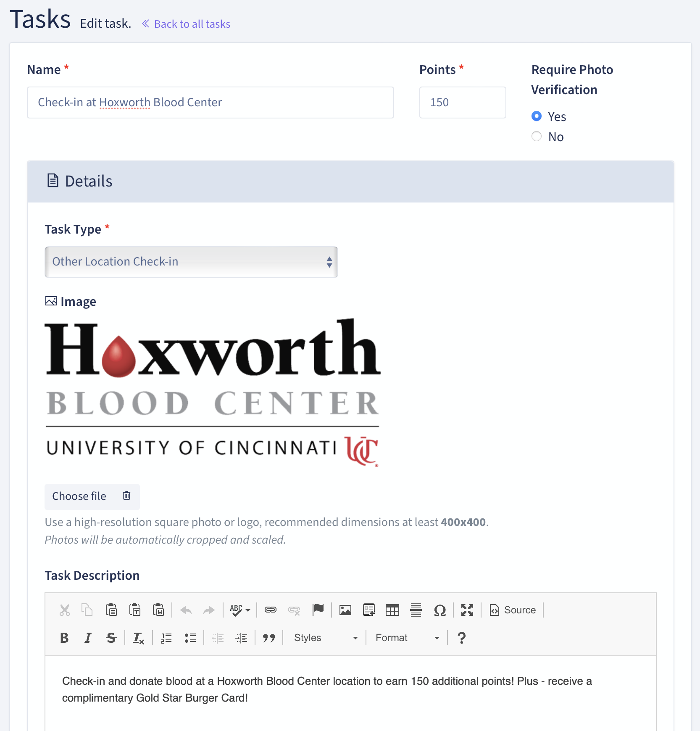Insert a numbered list
The height and width of the screenshot is (731, 700).
(166, 638)
